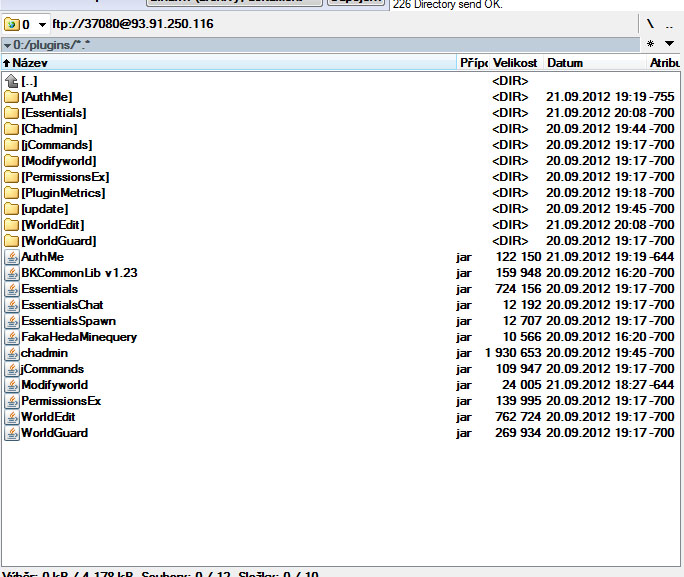Select the EssentialsSpawn jar file
The image size is (684, 577).
(x=68, y=321)
